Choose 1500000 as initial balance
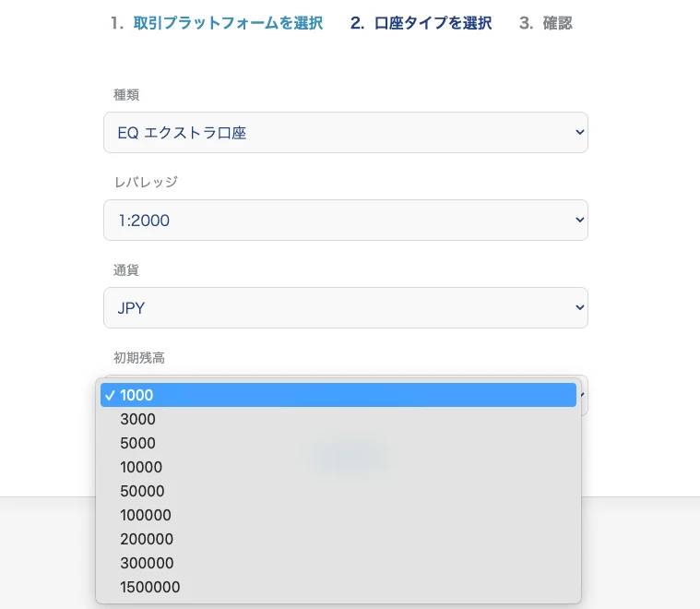Screen dimensions: 700x609 click(x=338, y=587)
